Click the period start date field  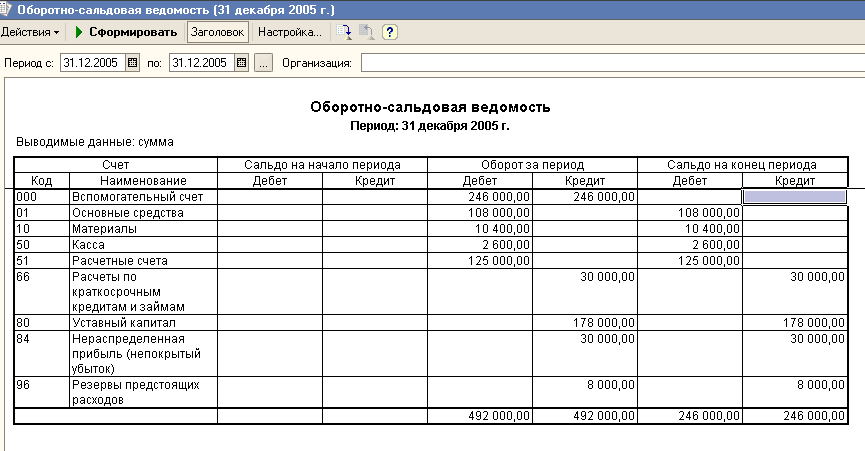click(x=93, y=63)
